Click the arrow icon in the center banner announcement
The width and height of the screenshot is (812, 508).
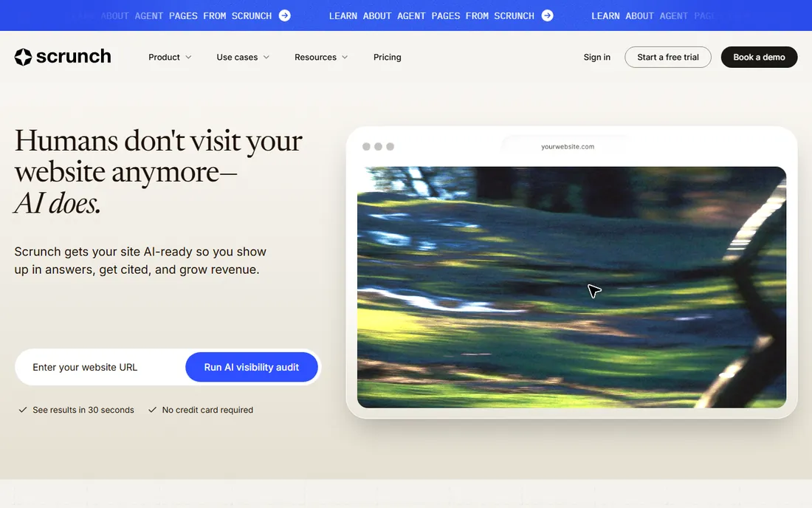pyautogui.click(x=548, y=16)
